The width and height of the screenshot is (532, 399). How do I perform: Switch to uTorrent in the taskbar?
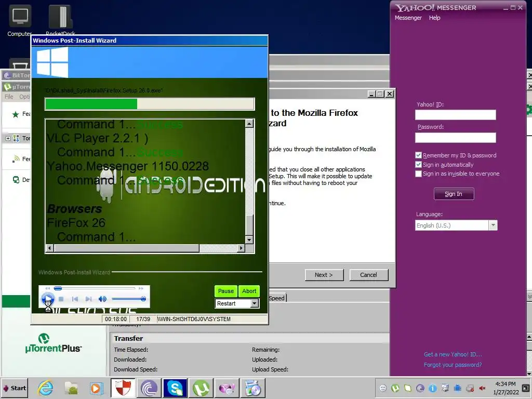click(x=201, y=388)
